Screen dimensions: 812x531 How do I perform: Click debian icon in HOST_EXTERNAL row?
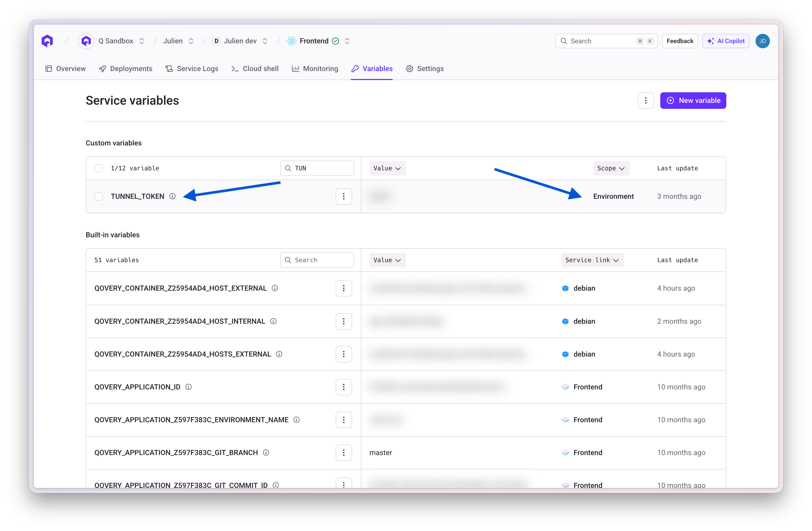coord(565,288)
